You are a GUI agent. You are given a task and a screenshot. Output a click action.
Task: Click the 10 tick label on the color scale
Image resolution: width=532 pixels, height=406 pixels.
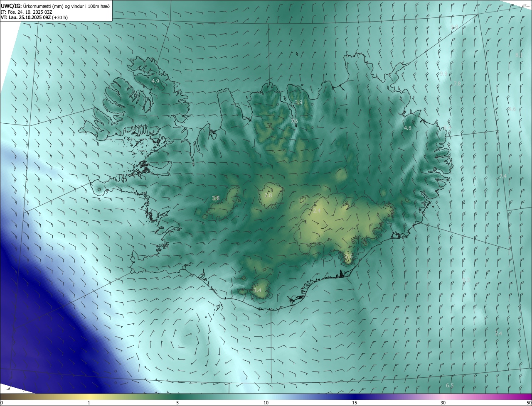coord(266,403)
